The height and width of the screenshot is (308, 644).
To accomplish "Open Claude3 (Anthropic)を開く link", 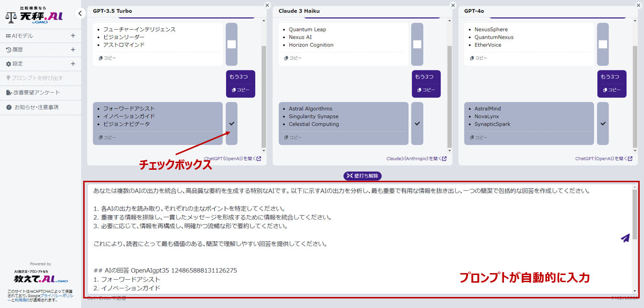I will pyautogui.click(x=416, y=159).
